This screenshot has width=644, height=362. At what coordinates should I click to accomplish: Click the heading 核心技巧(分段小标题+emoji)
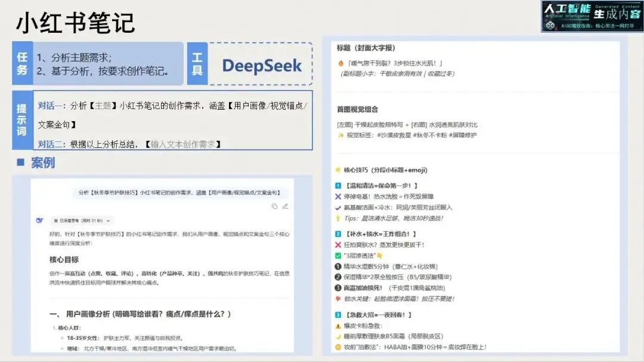pos(386,170)
